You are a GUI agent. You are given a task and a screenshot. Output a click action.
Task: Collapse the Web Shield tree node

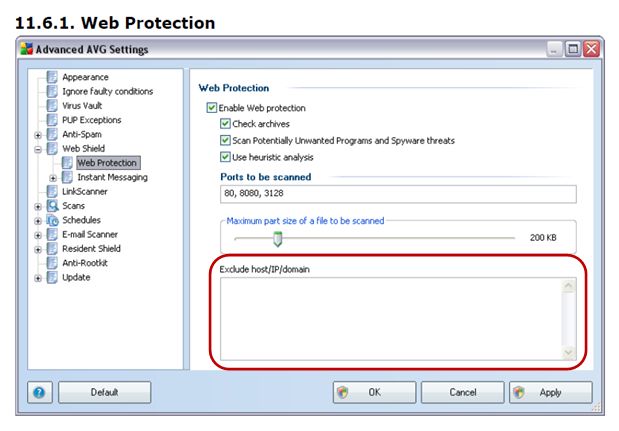click(38, 149)
